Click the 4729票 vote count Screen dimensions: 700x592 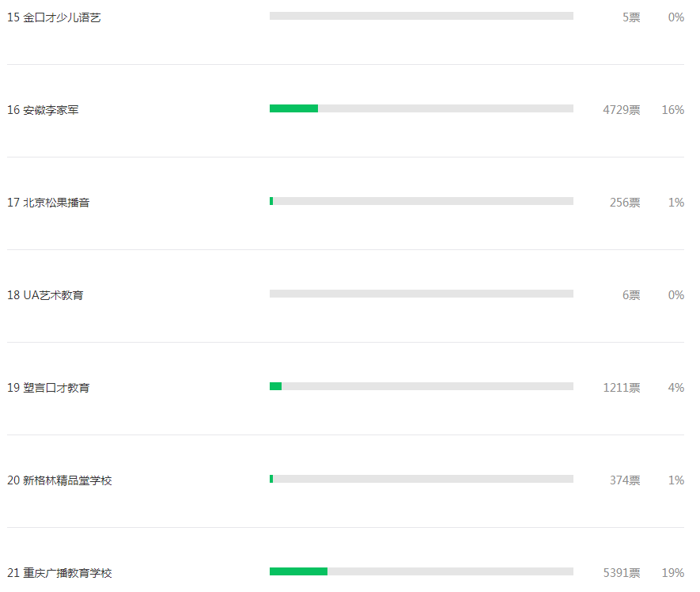(x=622, y=110)
